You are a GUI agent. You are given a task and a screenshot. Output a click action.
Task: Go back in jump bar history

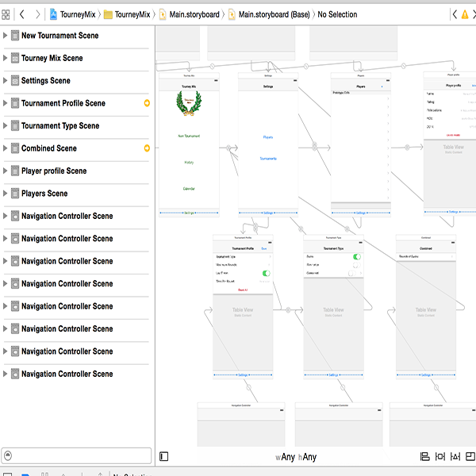22,14
